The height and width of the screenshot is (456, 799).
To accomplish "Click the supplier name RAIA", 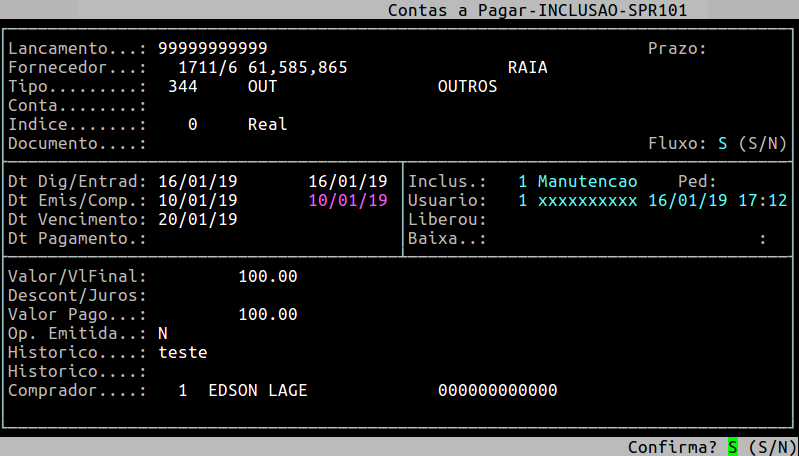I will pyautogui.click(x=527, y=68).
